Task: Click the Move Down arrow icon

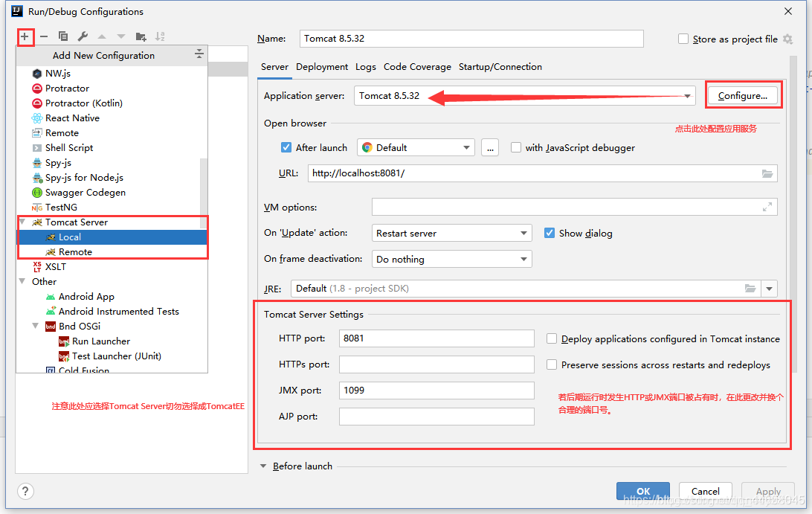Action: coord(121,36)
